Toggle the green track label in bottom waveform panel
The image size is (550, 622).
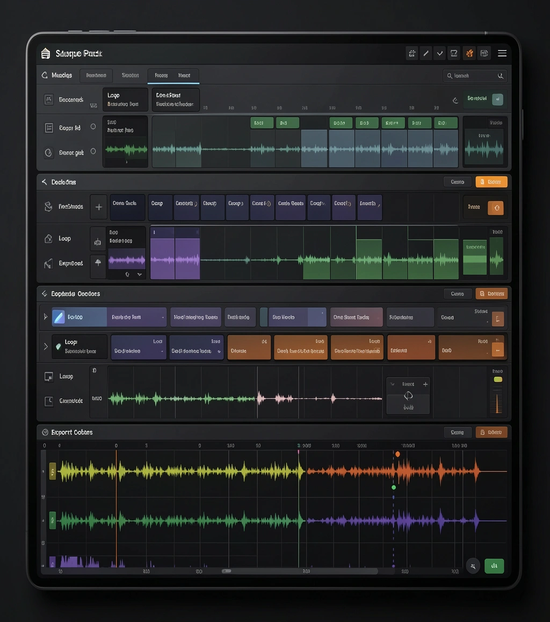tap(52, 520)
